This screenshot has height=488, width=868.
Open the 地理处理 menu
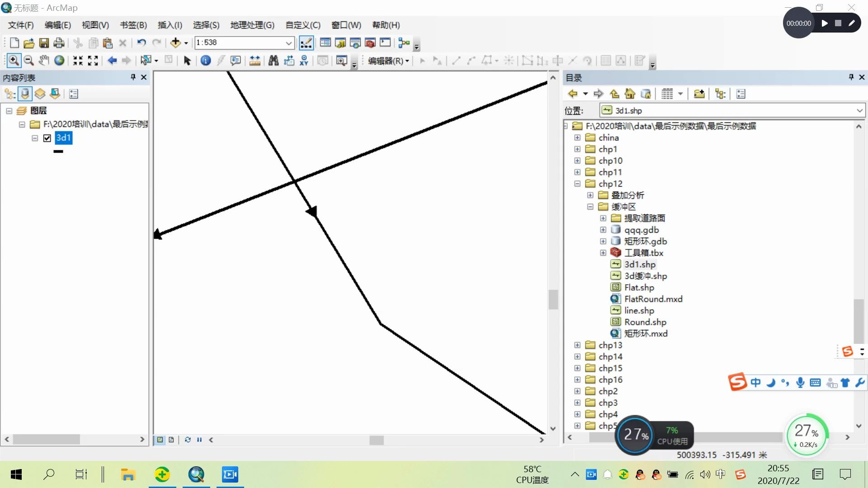tap(252, 25)
